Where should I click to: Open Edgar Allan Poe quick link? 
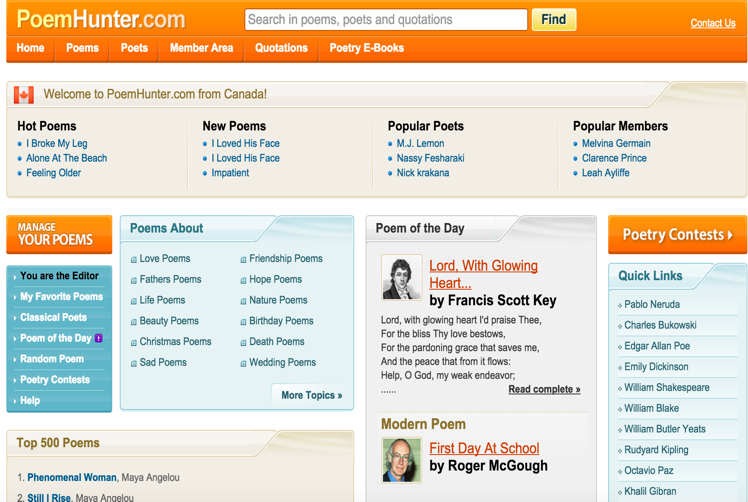(x=657, y=346)
